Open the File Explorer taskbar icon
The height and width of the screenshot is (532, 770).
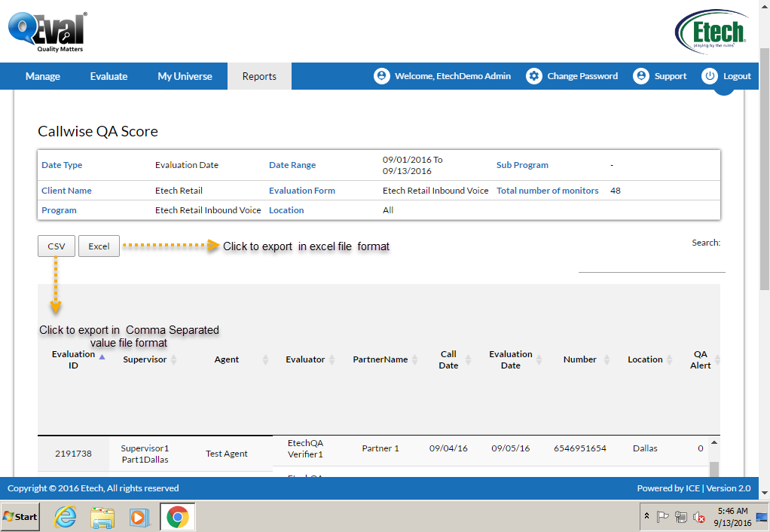[x=102, y=517]
